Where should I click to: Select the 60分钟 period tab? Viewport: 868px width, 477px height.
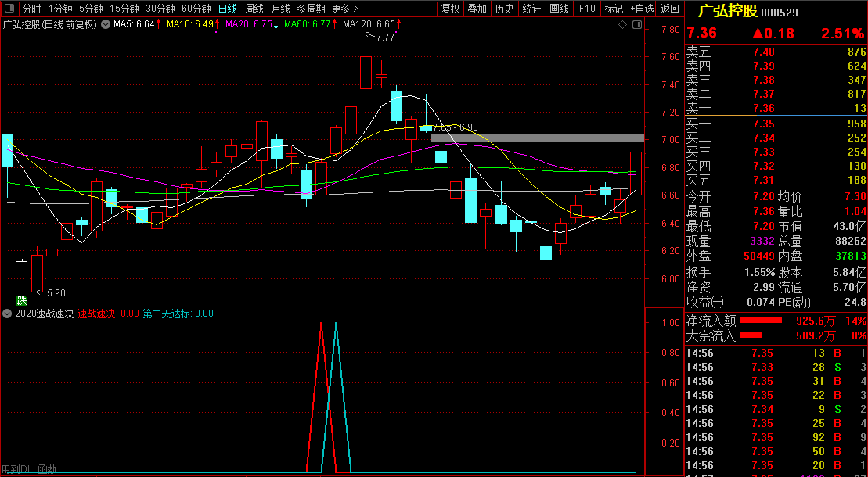[x=196, y=9]
